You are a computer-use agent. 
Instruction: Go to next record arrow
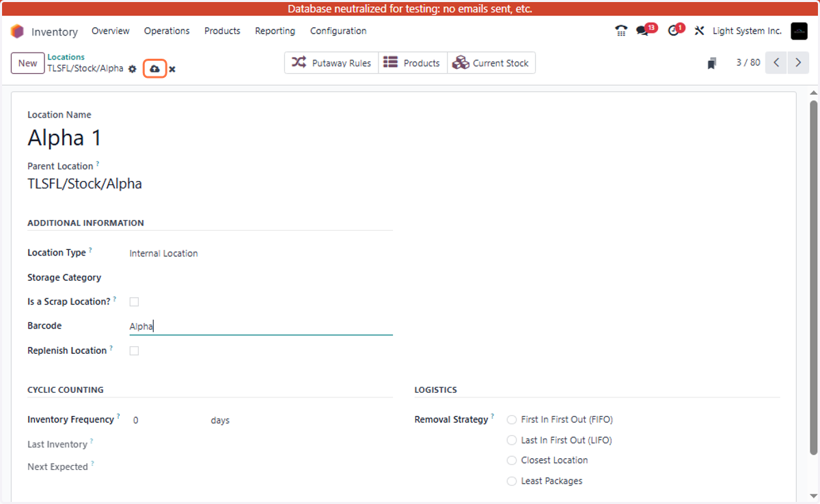pos(798,63)
